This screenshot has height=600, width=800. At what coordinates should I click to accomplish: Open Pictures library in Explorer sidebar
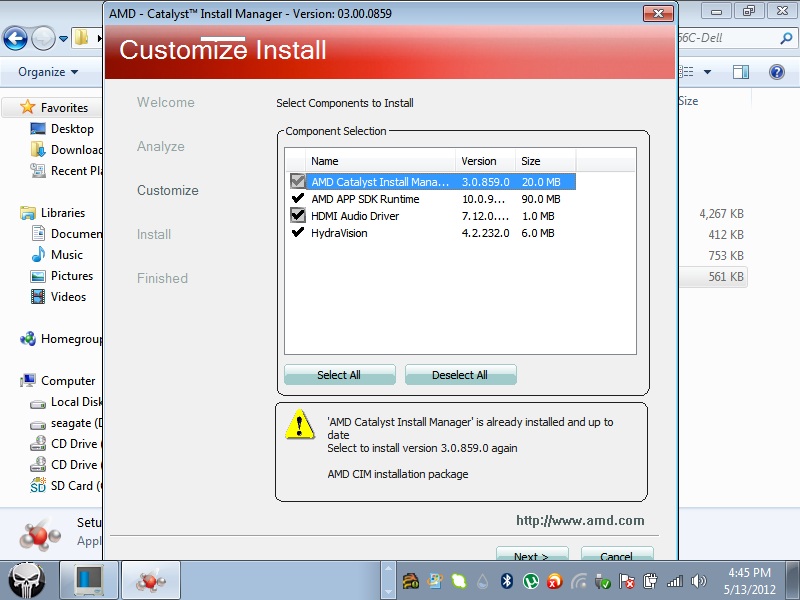tap(62, 276)
